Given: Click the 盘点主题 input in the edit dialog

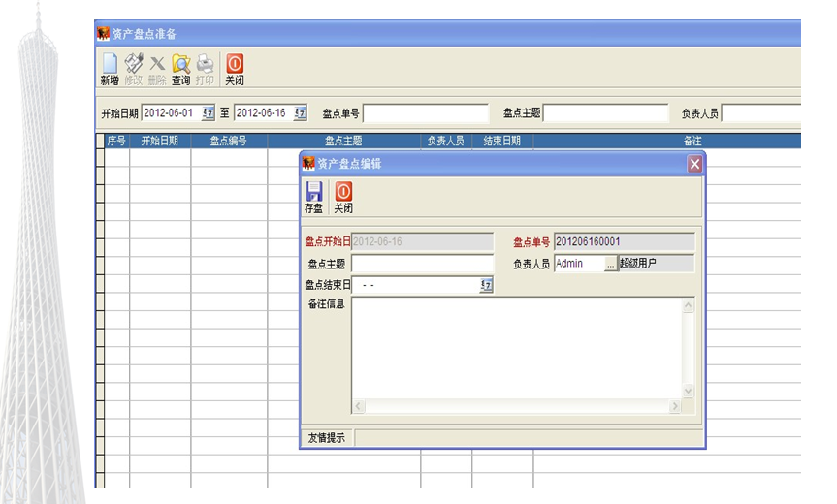Looking at the screenshot, I should [422, 264].
